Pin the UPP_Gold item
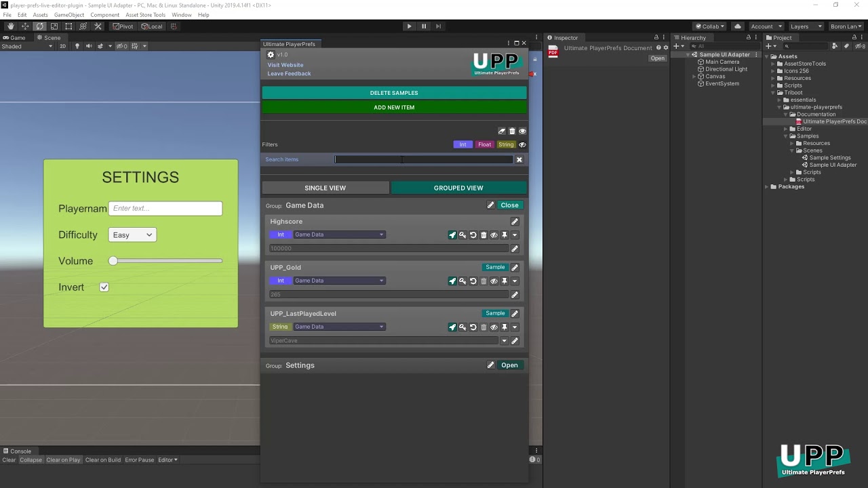This screenshot has height=488, width=868. pyautogui.click(x=505, y=281)
